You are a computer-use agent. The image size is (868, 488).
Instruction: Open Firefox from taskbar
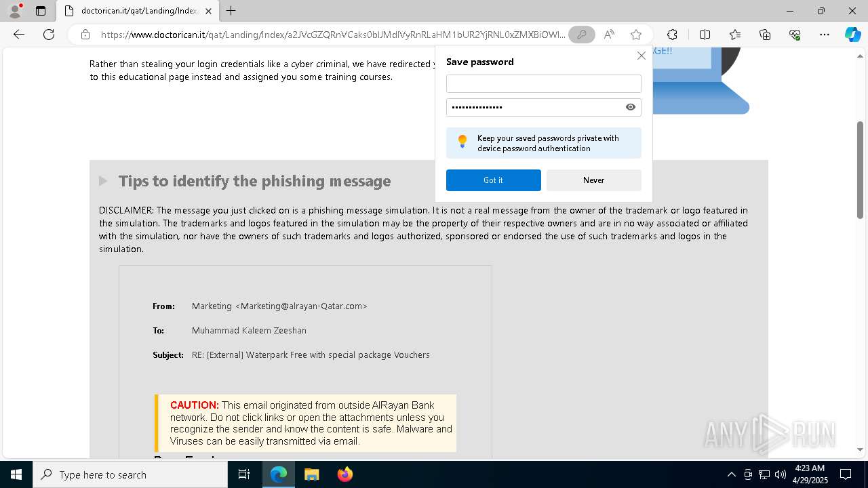[x=344, y=474]
